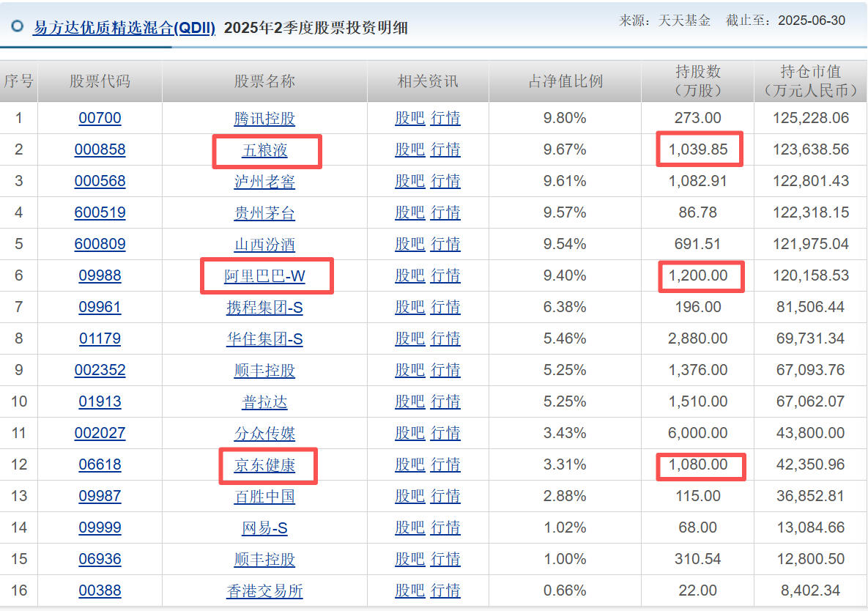This screenshot has width=868, height=611.
Task: Open 股吧 link in 网易-S row
Action: (x=409, y=528)
